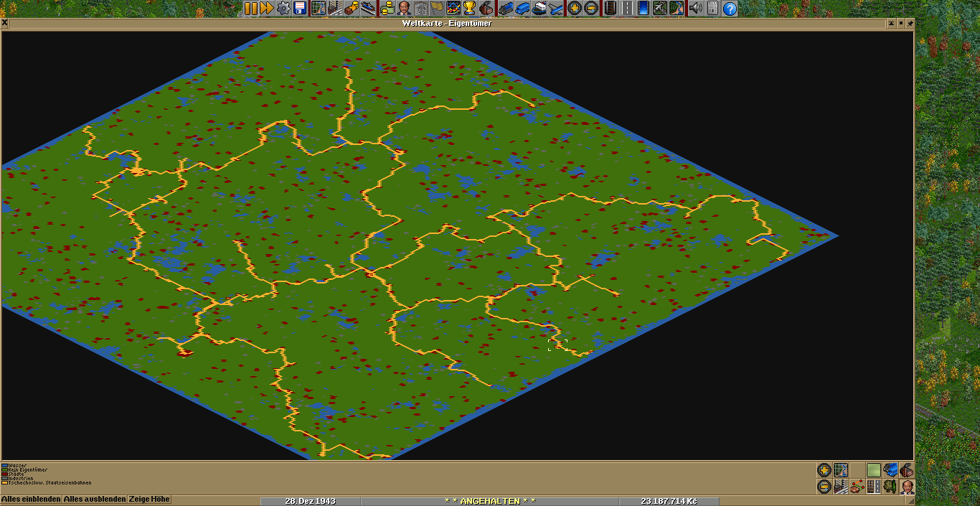Open the train list in toolbar
Image resolution: width=980 pixels, height=506 pixels.
pos(505,8)
